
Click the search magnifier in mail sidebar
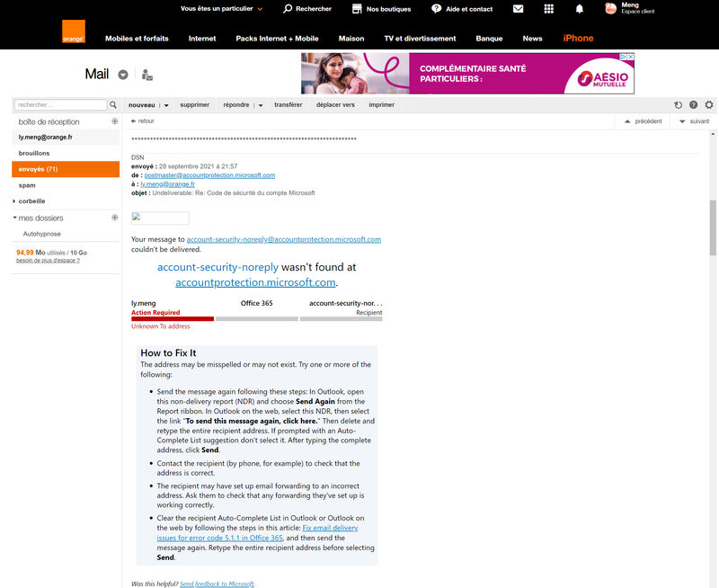(x=113, y=105)
